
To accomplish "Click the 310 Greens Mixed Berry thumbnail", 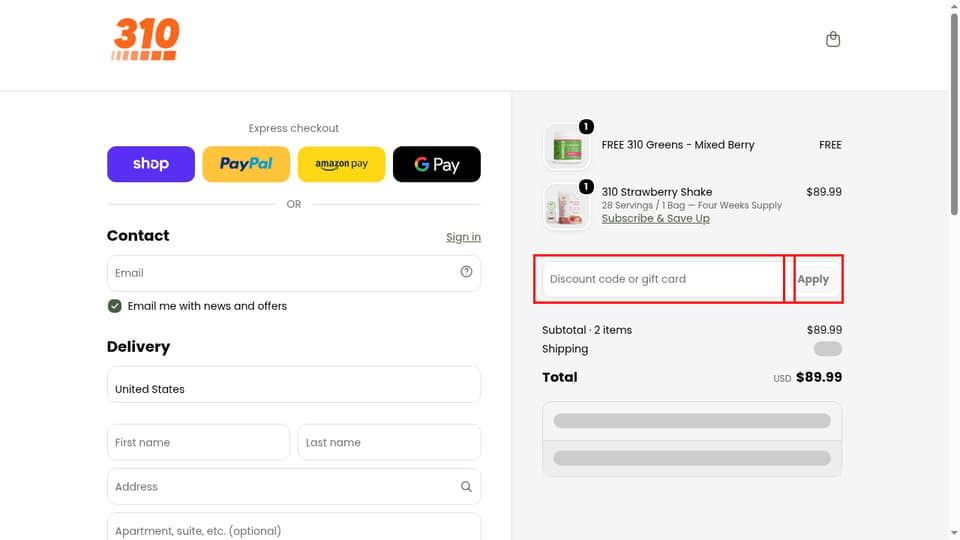I will (x=567, y=147).
